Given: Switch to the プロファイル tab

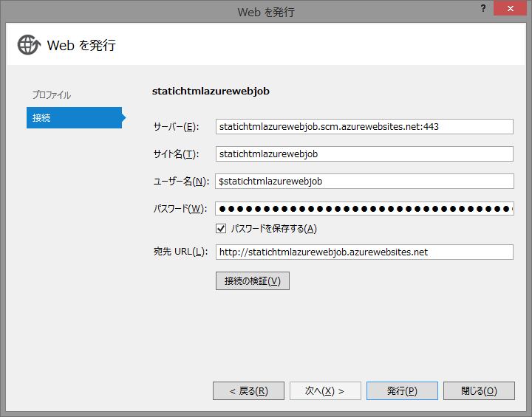Looking at the screenshot, I should 51,95.
